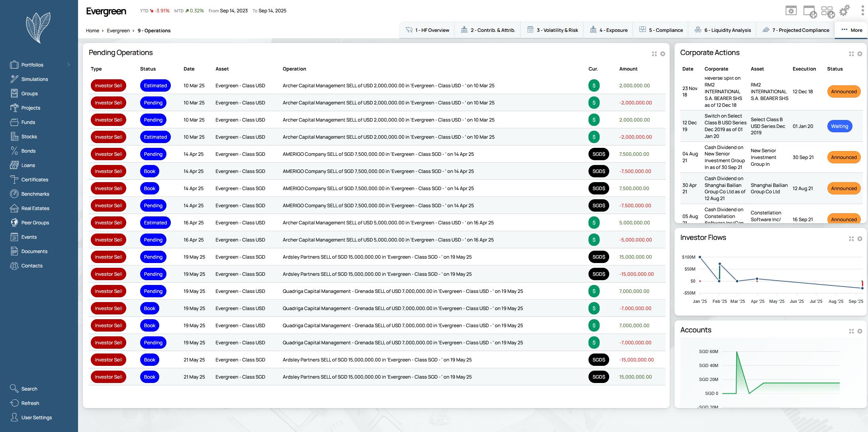Click the Refresh sidebar item

point(30,403)
